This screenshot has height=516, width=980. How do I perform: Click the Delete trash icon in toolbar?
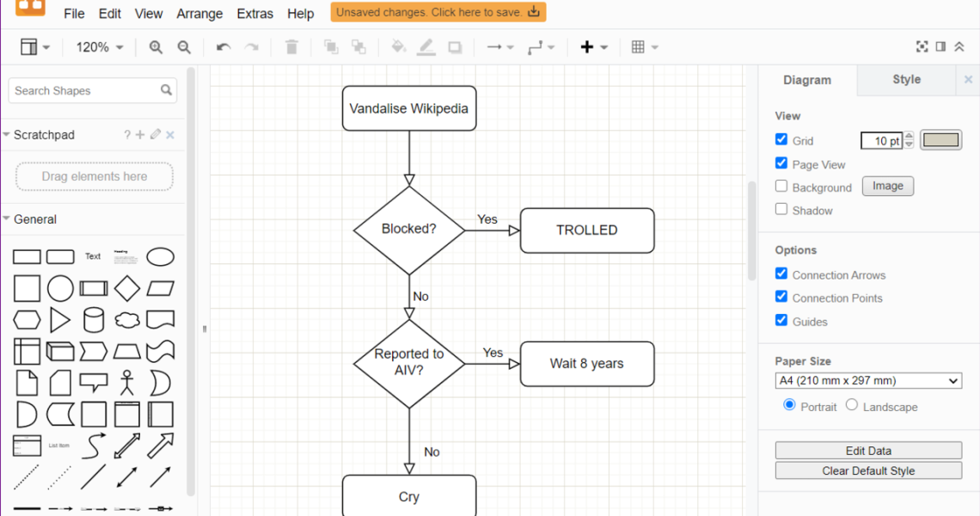291,47
